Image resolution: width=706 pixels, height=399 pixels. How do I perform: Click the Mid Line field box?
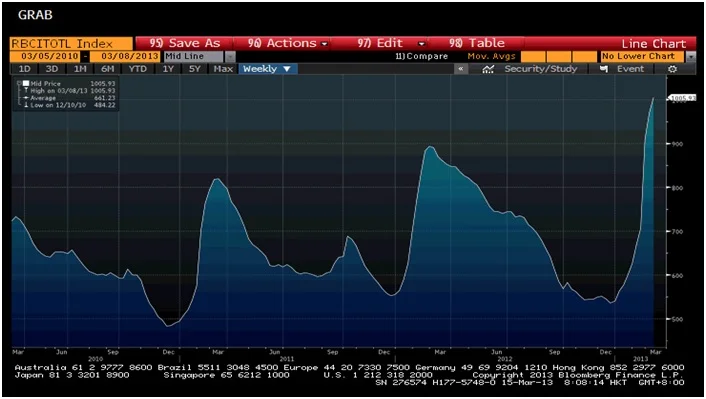pyautogui.click(x=194, y=56)
